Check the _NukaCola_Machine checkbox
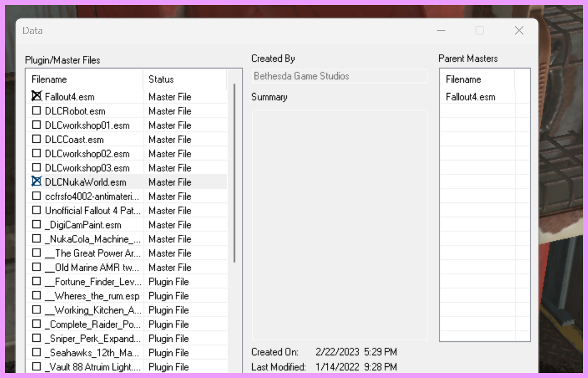Image resolution: width=588 pixels, height=378 pixels. 36,239
